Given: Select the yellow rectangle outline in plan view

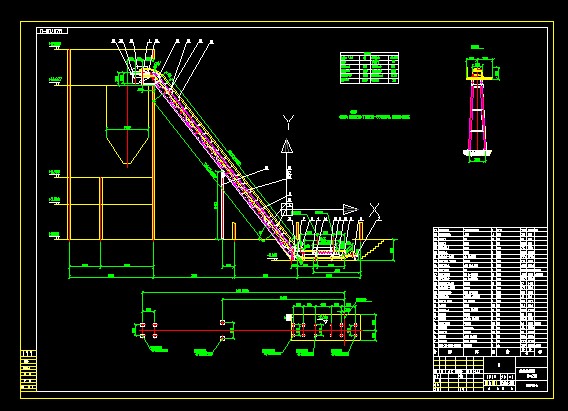Looking at the screenshot, I should (326, 327).
